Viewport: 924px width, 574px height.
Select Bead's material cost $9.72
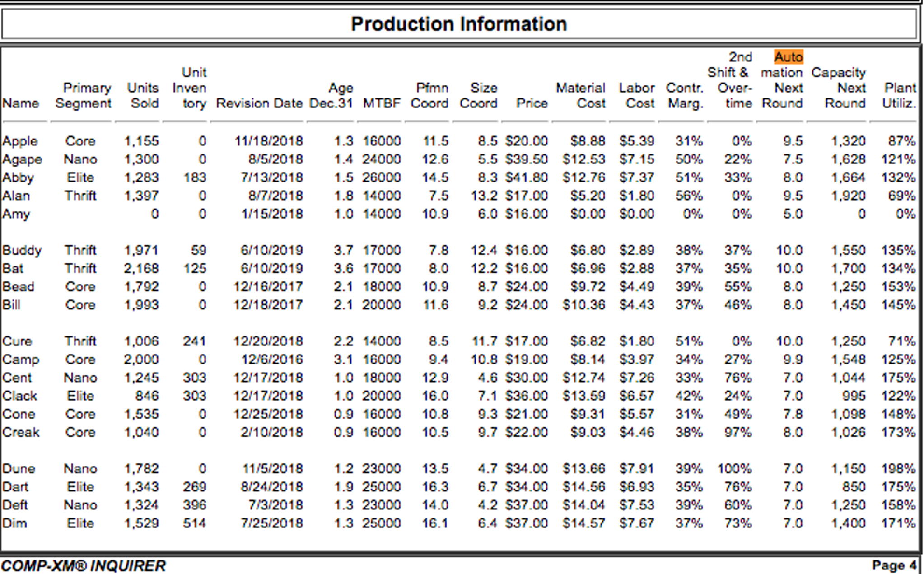587,287
